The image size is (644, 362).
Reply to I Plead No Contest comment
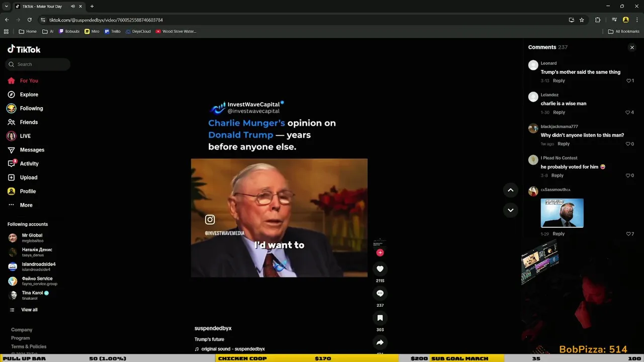(557, 175)
